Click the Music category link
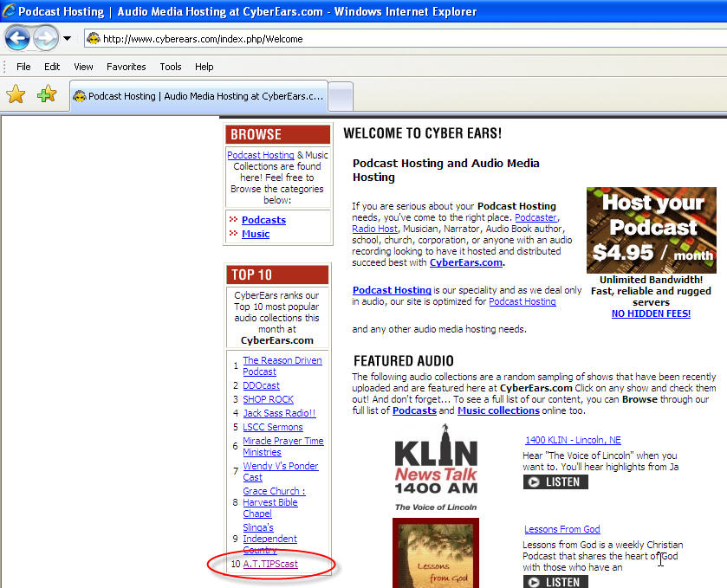Image resolution: width=727 pixels, height=588 pixels. click(256, 234)
